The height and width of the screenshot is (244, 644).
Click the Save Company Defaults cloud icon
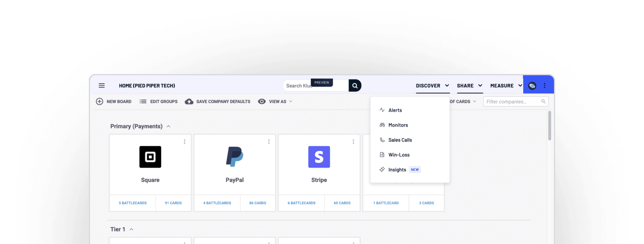click(189, 102)
